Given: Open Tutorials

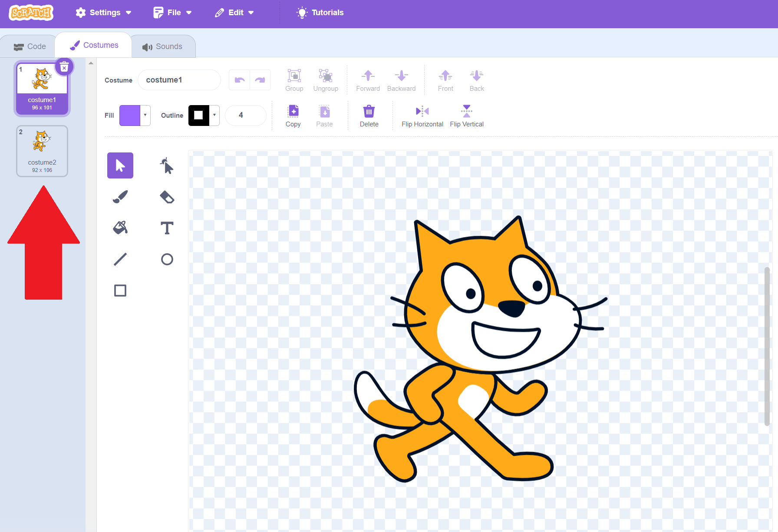Looking at the screenshot, I should click(x=320, y=13).
